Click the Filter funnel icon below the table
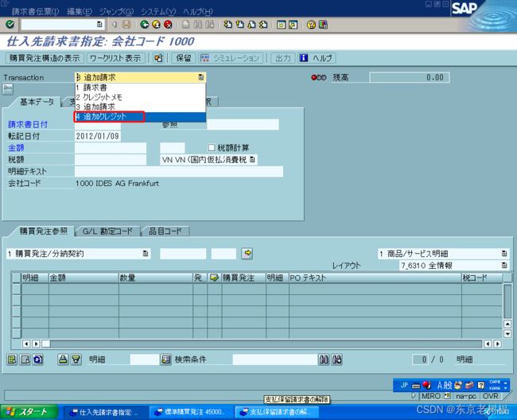Screen dimensions: 517x420 76,360
